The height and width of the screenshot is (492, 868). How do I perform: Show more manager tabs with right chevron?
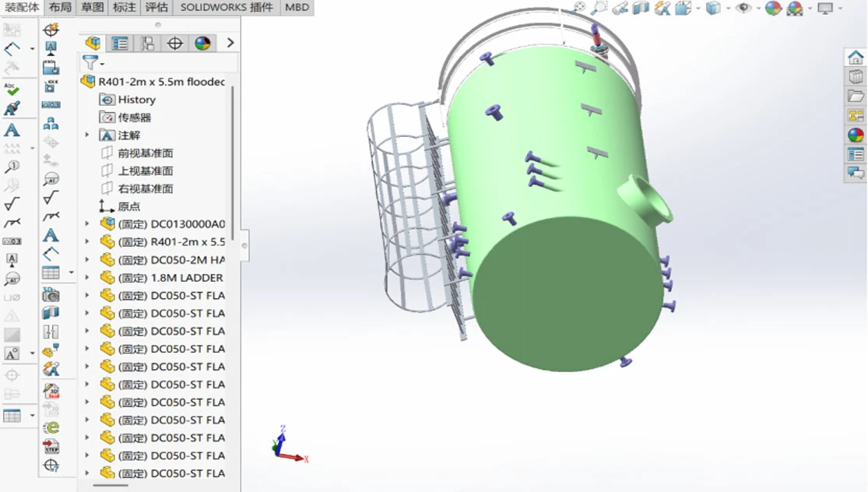230,43
